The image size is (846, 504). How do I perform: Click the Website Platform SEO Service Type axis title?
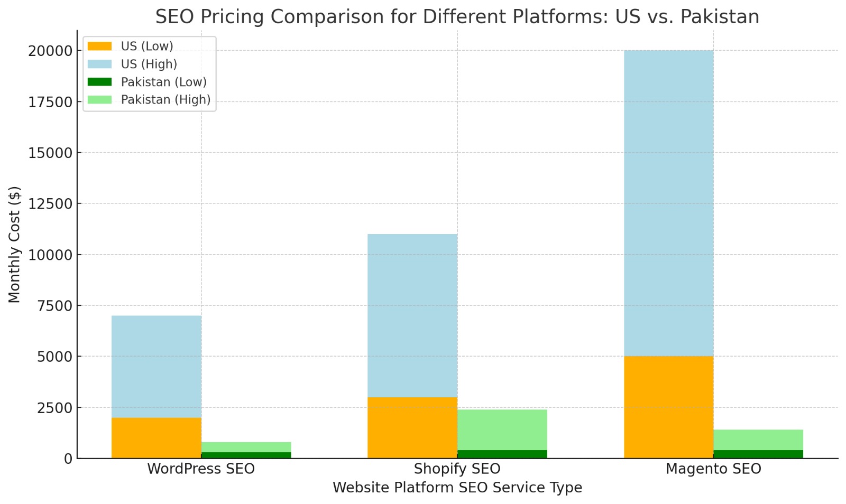pos(457,488)
